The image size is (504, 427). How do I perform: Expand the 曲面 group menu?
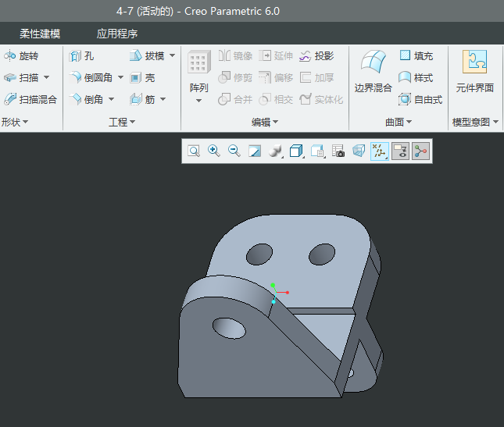pos(399,122)
